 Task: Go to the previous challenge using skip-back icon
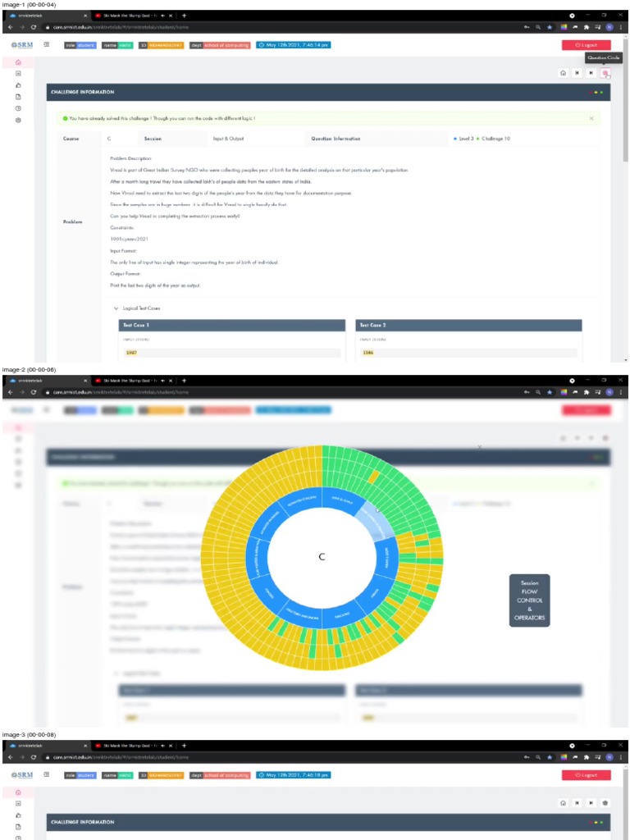point(577,73)
